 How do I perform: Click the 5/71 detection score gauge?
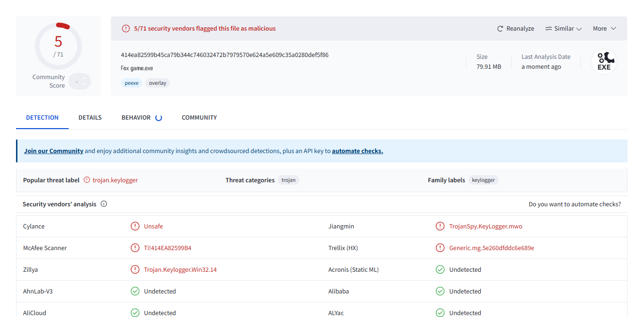tap(58, 46)
